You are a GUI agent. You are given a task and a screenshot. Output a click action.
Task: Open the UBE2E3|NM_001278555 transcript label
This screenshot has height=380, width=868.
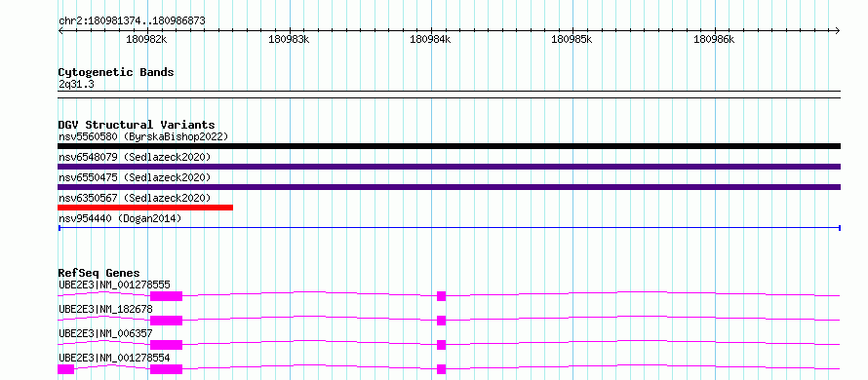click(114, 285)
